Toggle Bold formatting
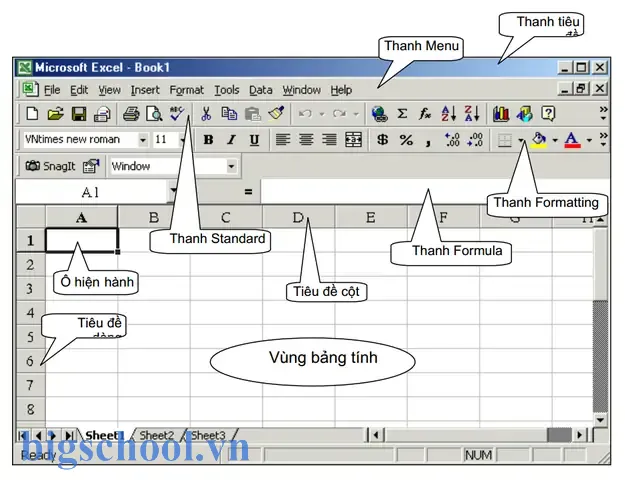 [x=208, y=140]
